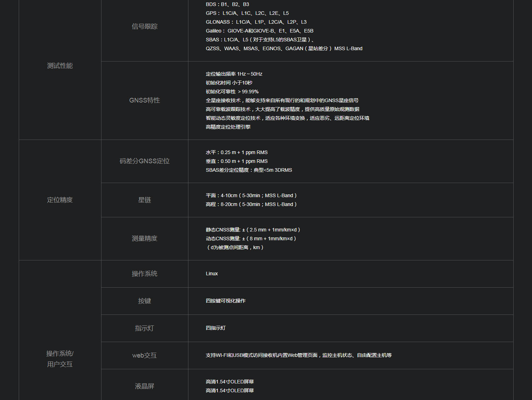The width and height of the screenshot is (532, 400).
Task: Select the 定位精度 category cell
Action: (x=60, y=200)
